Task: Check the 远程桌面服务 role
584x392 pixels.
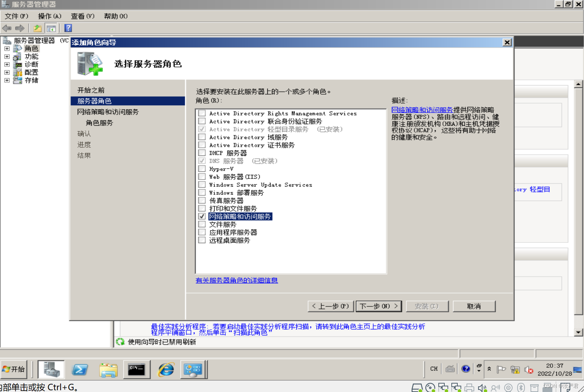Action: tap(202, 240)
